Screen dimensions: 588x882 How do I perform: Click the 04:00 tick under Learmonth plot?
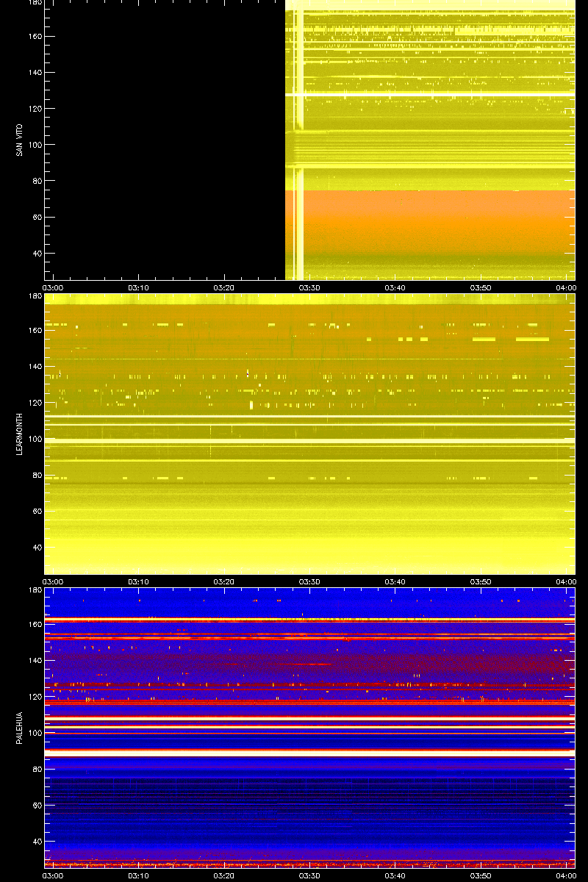click(566, 581)
